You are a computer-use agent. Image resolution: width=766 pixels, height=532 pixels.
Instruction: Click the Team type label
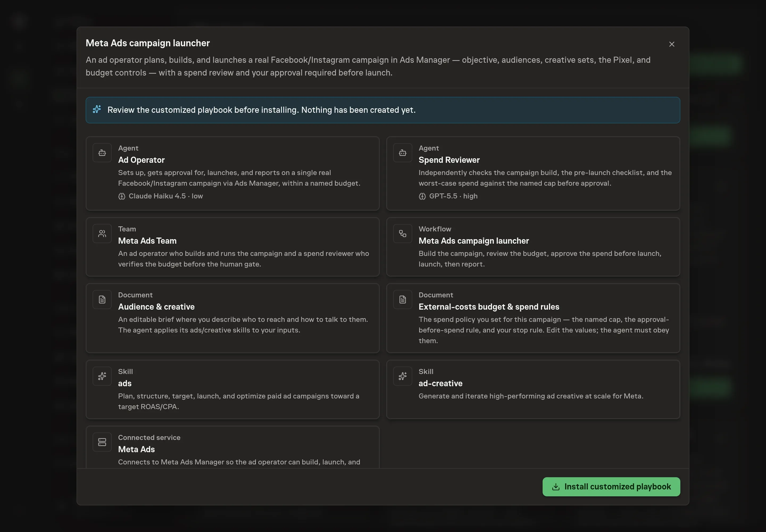click(x=127, y=229)
